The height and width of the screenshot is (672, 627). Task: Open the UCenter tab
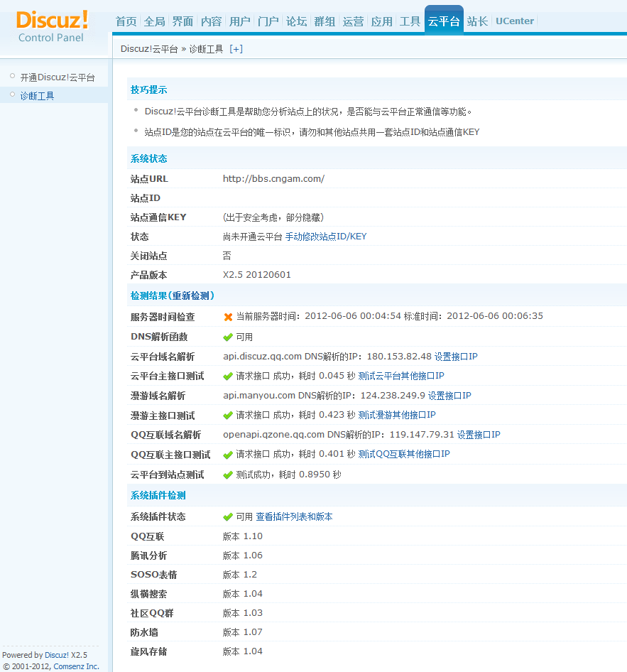[x=515, y=21]
